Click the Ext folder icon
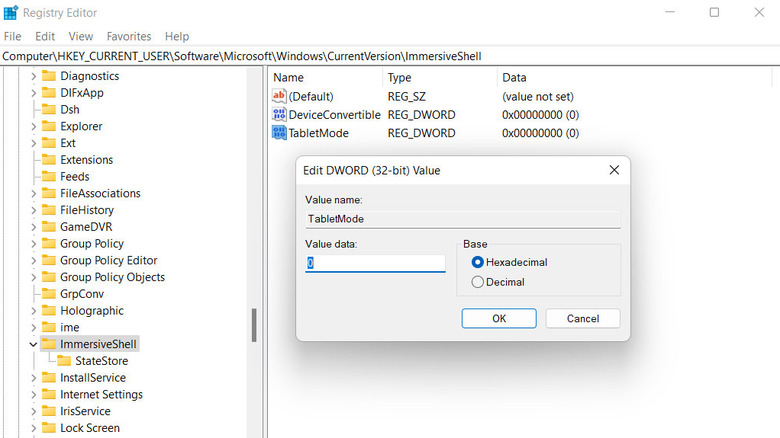Viewport: 780px width, 438px height. tap(49, 143)
